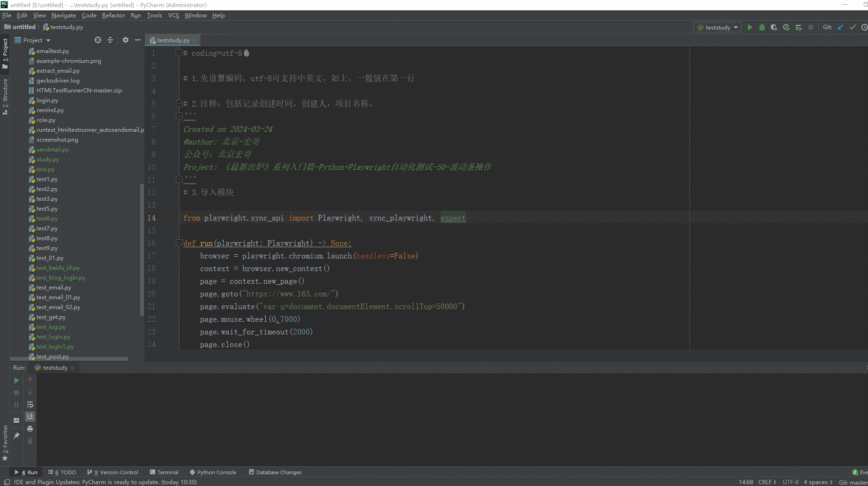Toggle the 2: Favorites side panel
This screenshot has height=486, width=868.
pos(5,442)
